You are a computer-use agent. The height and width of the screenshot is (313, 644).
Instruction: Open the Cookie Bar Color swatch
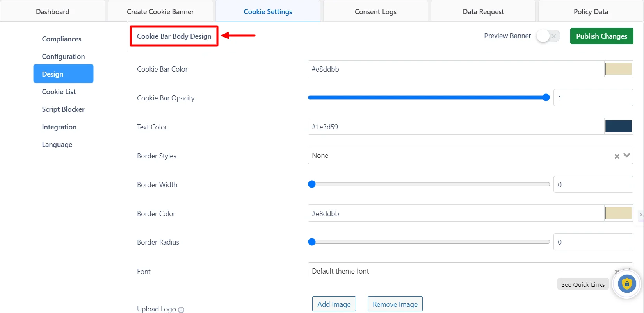(x=618, y=69)
